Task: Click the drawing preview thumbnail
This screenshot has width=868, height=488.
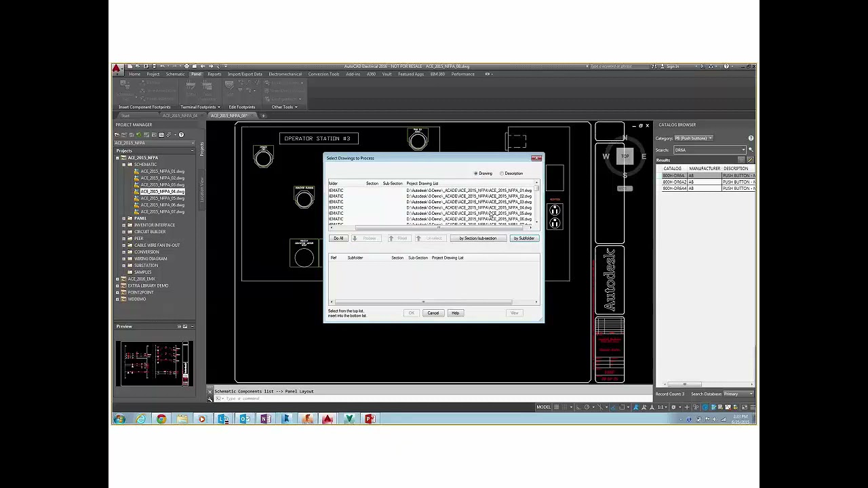Action: coord(155,364)
